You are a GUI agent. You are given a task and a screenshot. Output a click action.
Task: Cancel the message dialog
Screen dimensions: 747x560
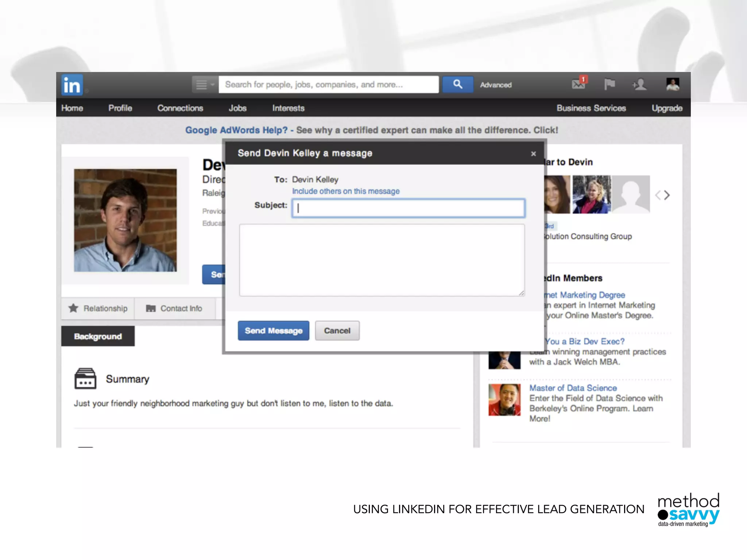337,331
